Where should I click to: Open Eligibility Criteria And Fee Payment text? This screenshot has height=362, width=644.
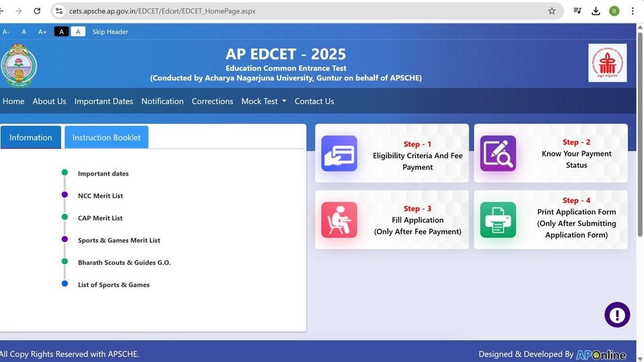[417, 162]
